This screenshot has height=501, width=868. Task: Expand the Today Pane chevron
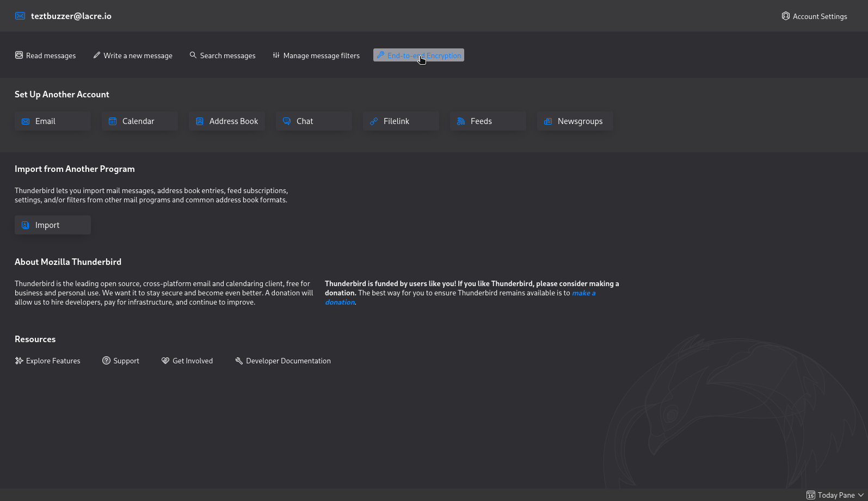point(861,495)
